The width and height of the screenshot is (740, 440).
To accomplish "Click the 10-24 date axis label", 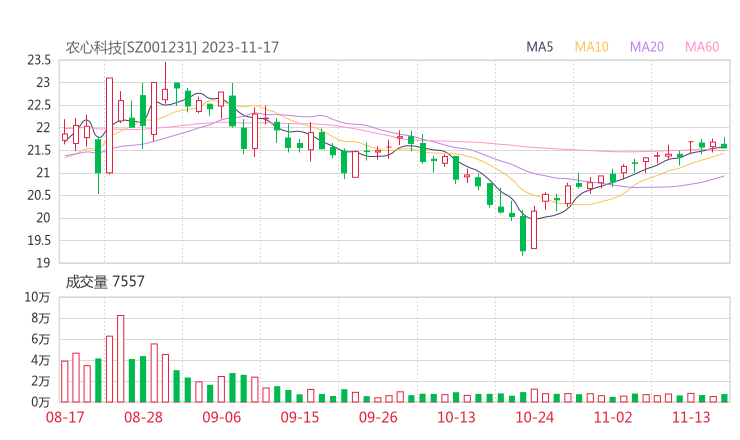I will click(x=535, y=417).
